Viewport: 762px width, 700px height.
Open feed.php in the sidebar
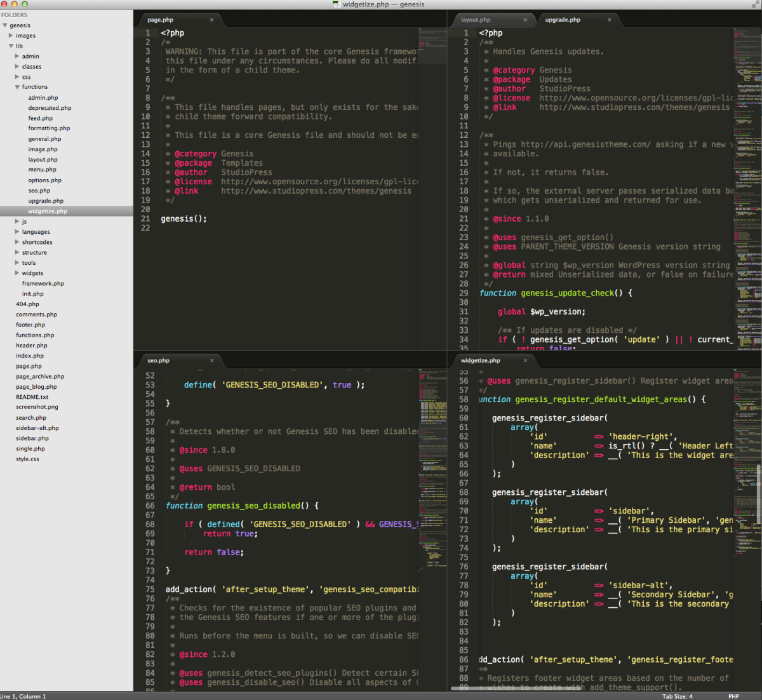pyautogui.click(x=41, y=118)
